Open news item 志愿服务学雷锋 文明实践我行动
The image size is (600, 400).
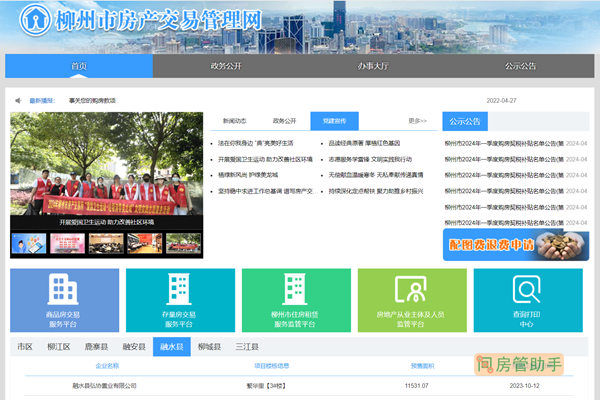[370, 159]
